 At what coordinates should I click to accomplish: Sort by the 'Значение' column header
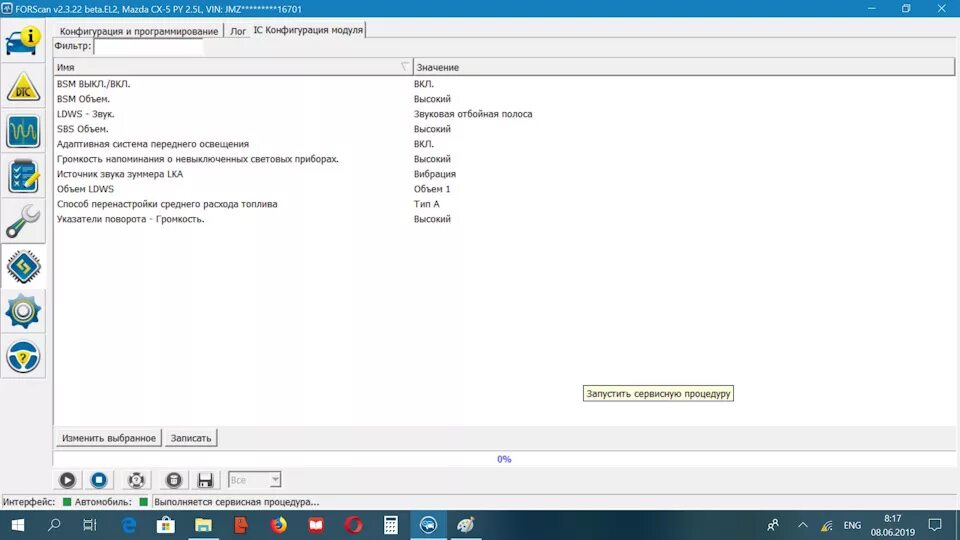click(684, 67)
